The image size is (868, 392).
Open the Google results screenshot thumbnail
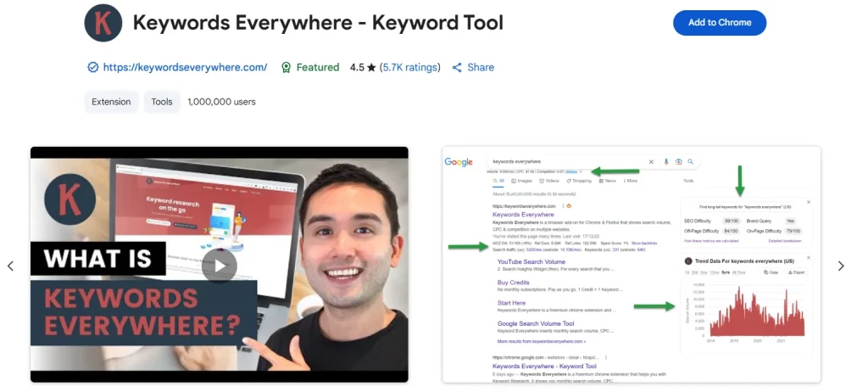(x=632, y=264)
